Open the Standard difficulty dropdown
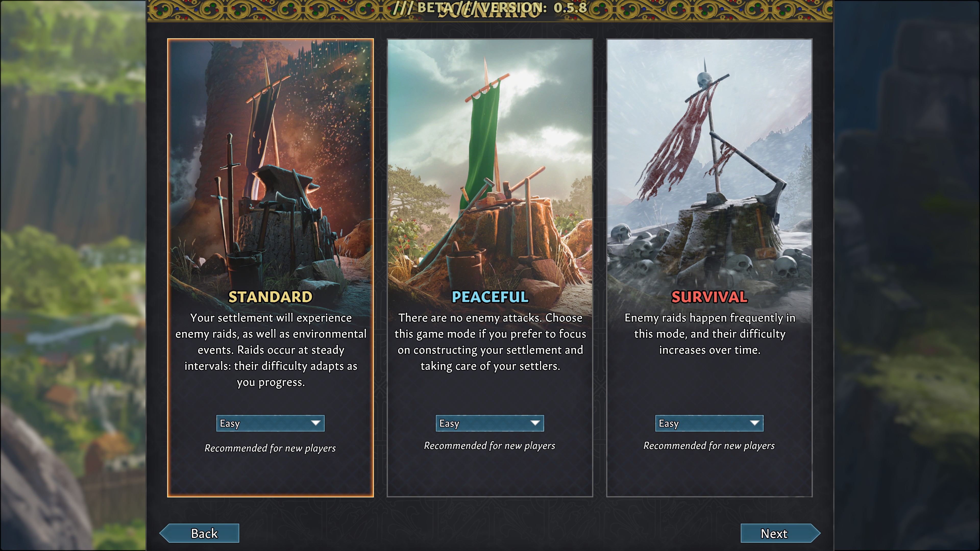Image resolution: width=980 pixels, height=551 pixels. point(270,423)
